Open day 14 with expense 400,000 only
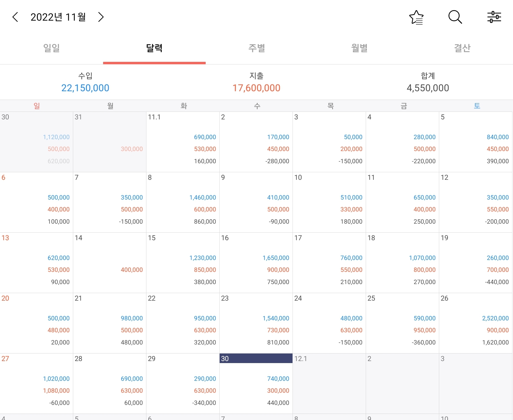The image size is (513, 420). coord(110,263)
